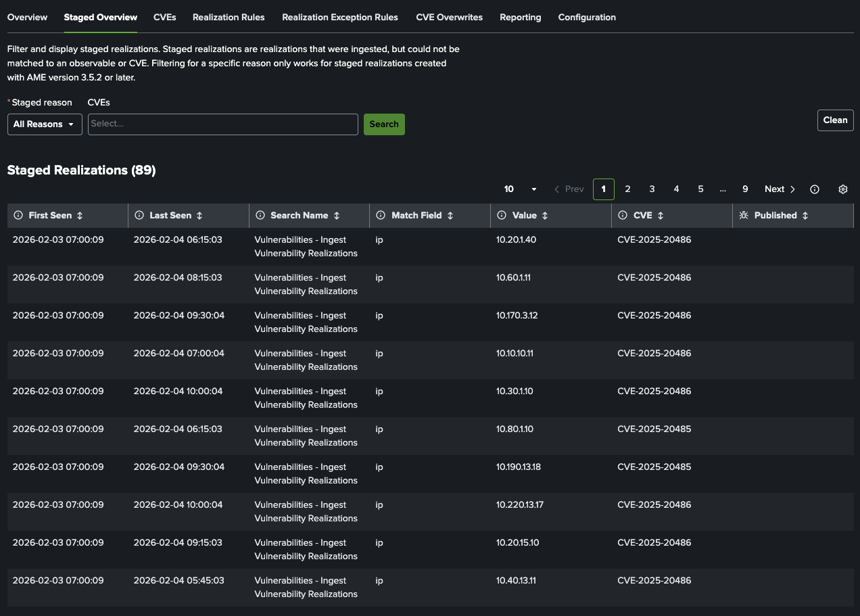Viewport: 860px width, 616px height.
Task: Click the info icon next to pagination
Action: [815, 189]
